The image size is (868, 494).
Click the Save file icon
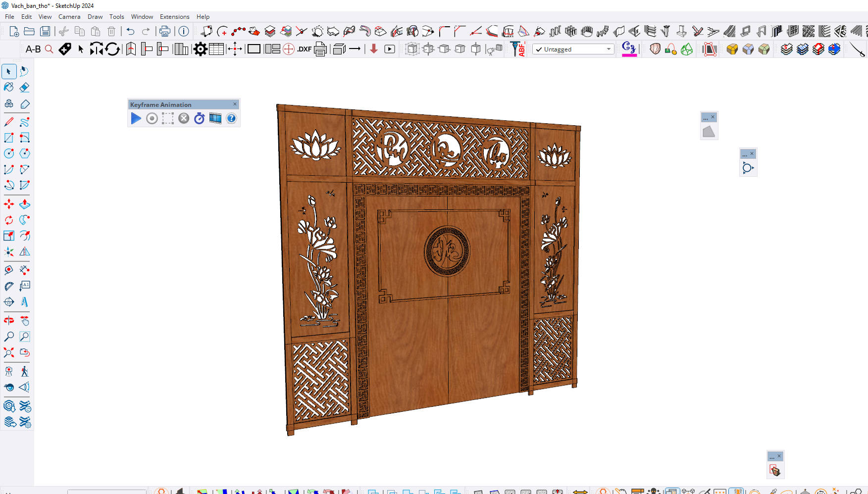point(45,32)
